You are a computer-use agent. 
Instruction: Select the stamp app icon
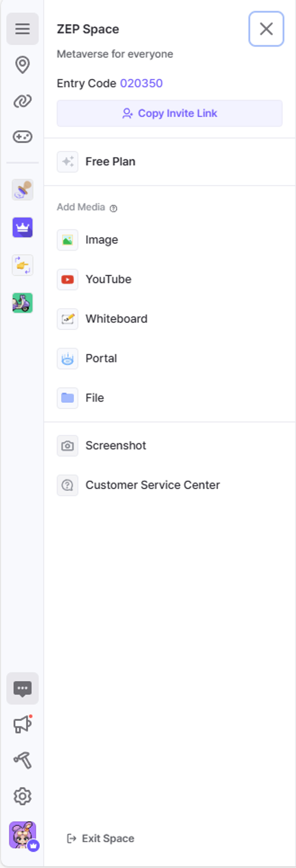[x=22, y=190]
